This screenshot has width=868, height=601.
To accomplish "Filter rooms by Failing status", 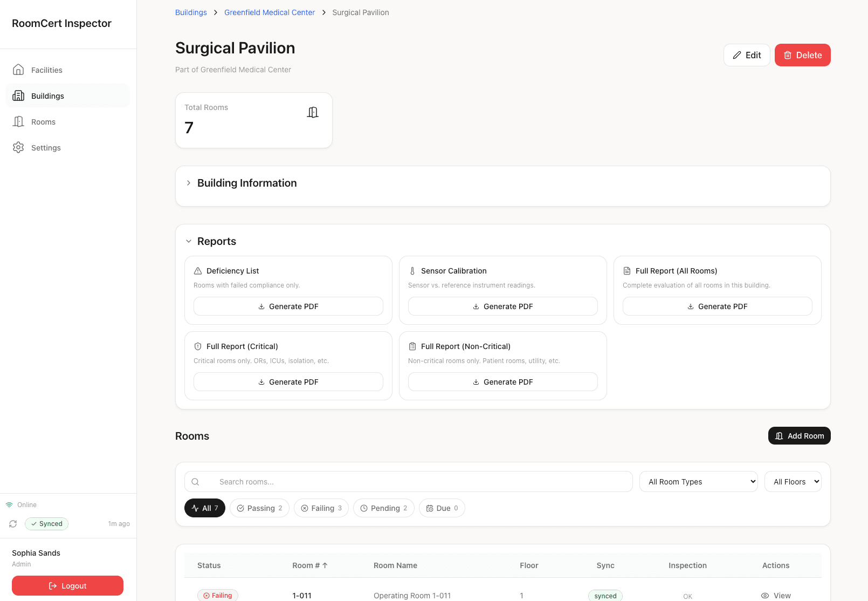I will tap(321, 508).
